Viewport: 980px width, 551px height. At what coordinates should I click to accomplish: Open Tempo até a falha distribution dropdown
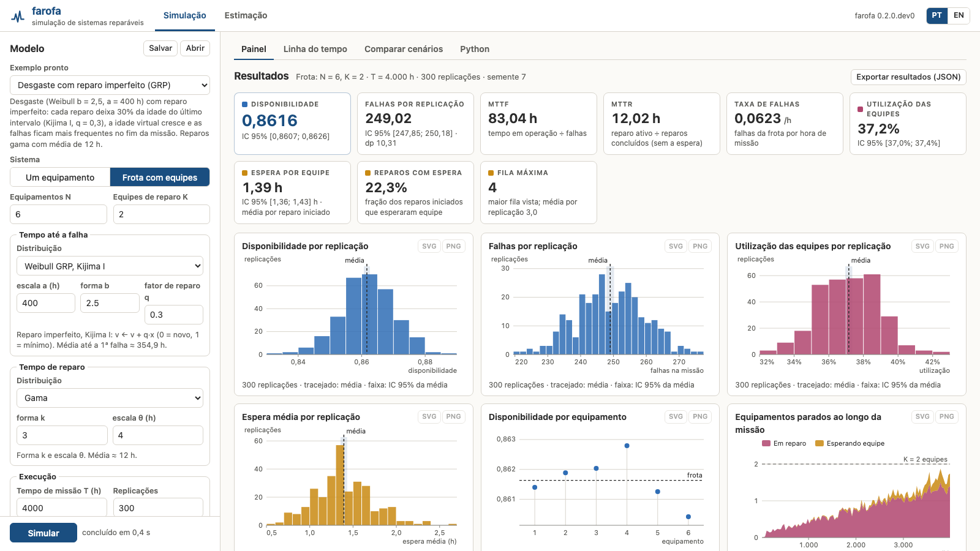pyautogui.click(x=110, y=266)
